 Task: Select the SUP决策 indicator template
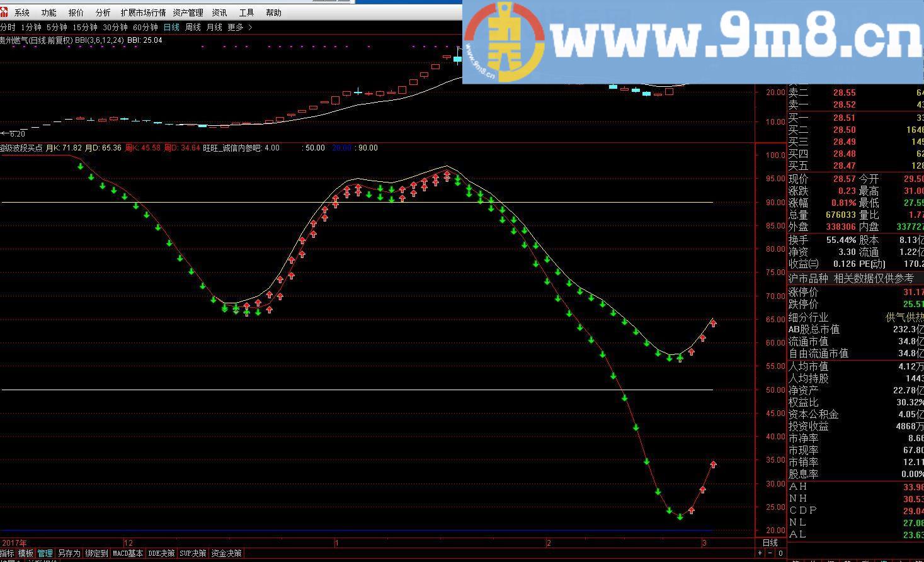[x=193, y=554]
